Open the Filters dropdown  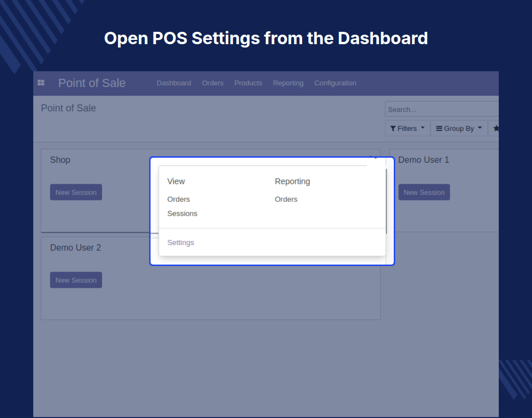click(408, 128)
